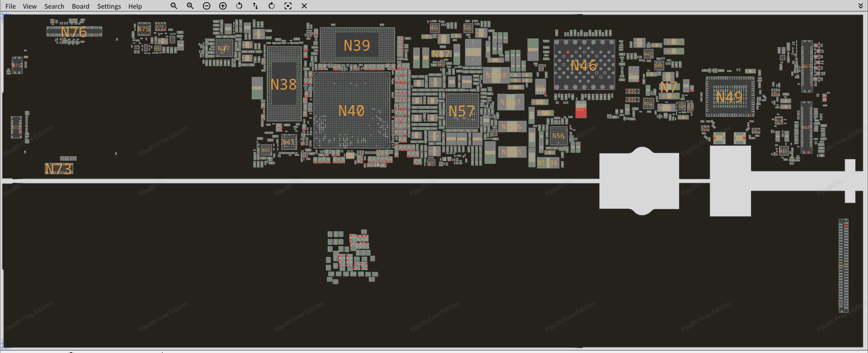Select the N49 chip on the board

pos(729,97)
